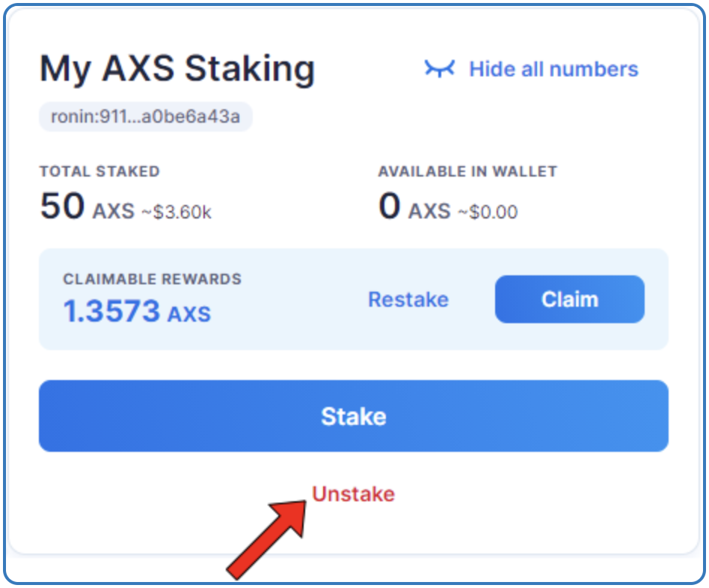
Task: Select the Available in Wallet label
Action: pos(468,171)
